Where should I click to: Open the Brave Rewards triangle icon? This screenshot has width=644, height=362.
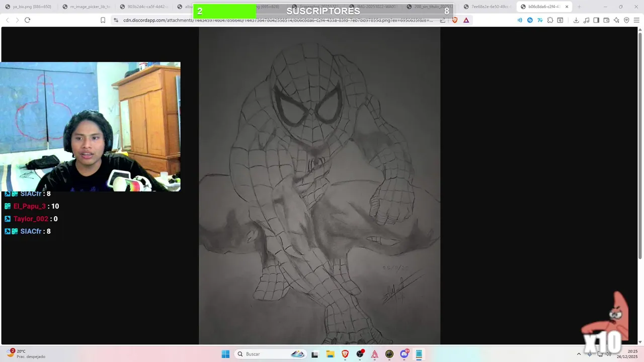point(466,20)
